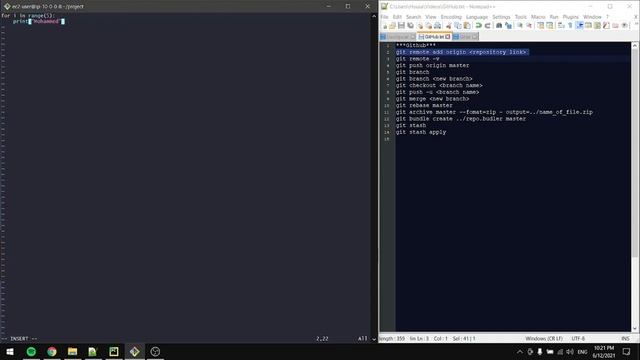Image resolution: width=640 pixels, height=360 pixels.
Task: Click the Close document toolbar icon in Notepad++
Action: 420,26
